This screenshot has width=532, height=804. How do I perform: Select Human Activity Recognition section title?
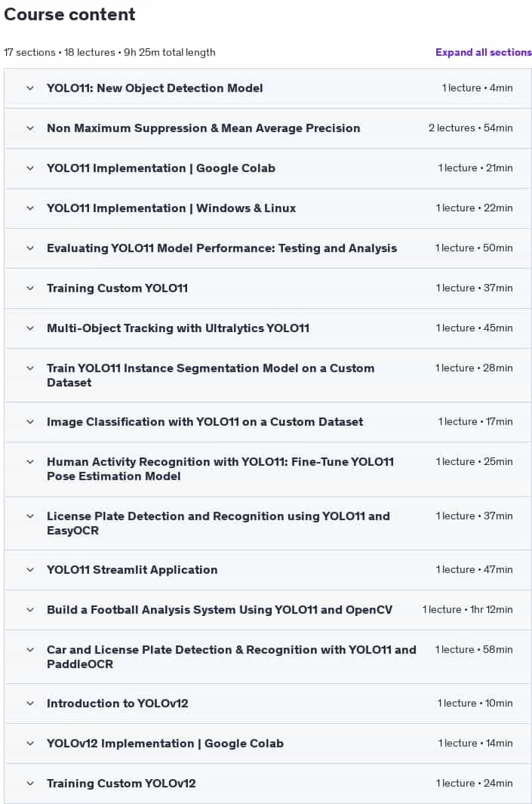220,469
